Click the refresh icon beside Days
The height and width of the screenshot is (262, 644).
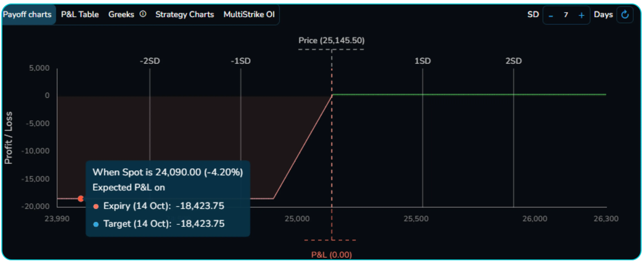625,15
